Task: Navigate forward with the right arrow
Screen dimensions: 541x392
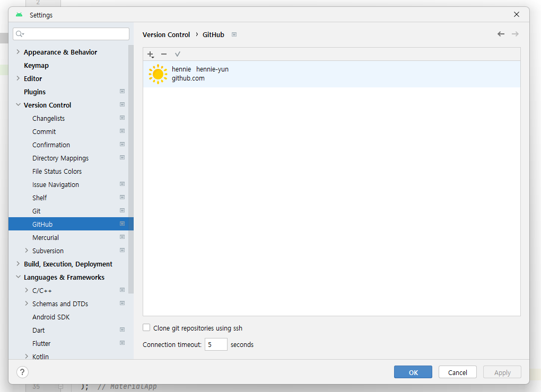Action: pos(515,34)
